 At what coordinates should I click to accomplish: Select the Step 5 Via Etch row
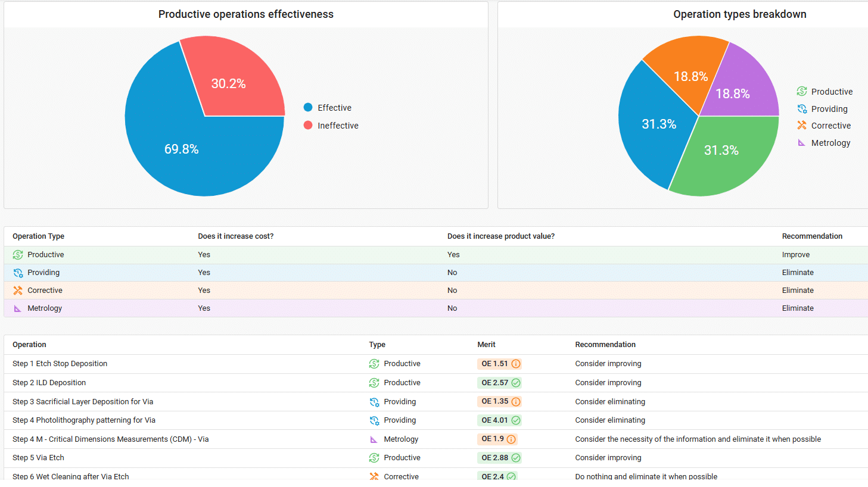(x=435, y=458)
